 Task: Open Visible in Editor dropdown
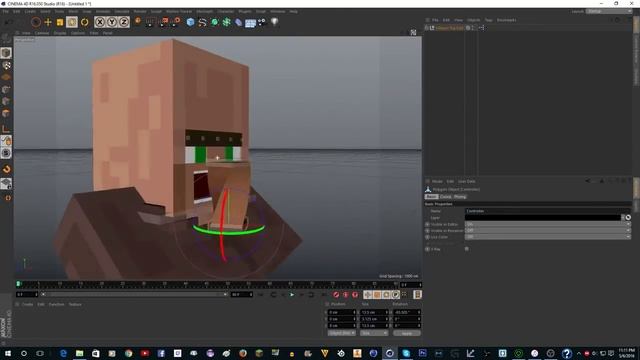(547, 224)
